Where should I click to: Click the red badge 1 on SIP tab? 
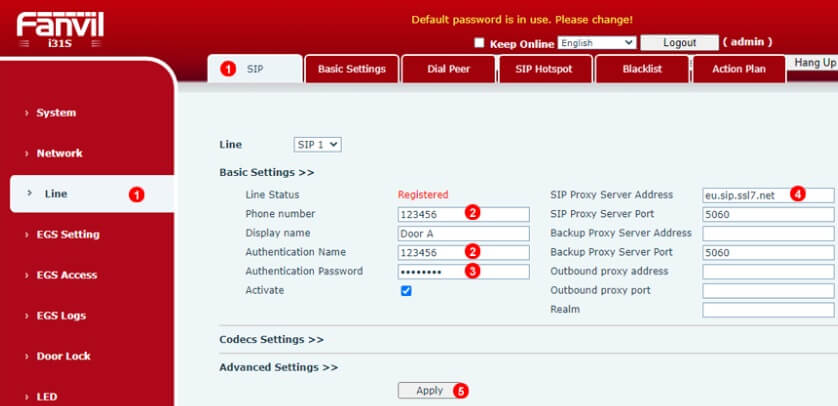(x=228, y=69)
